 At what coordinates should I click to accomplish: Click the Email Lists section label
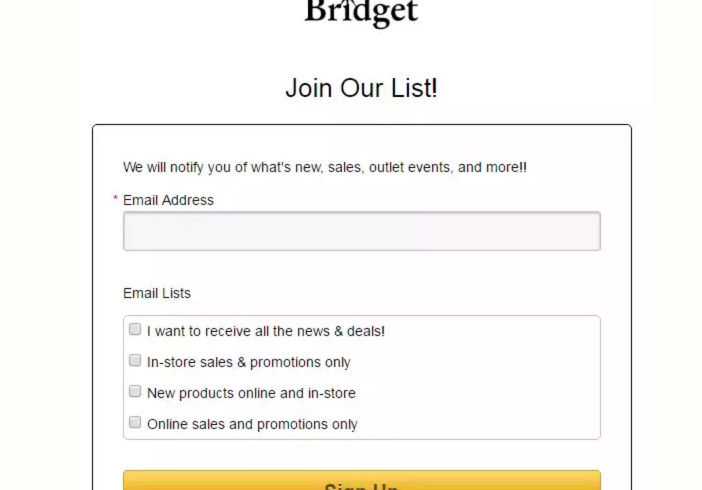point(157,293)
